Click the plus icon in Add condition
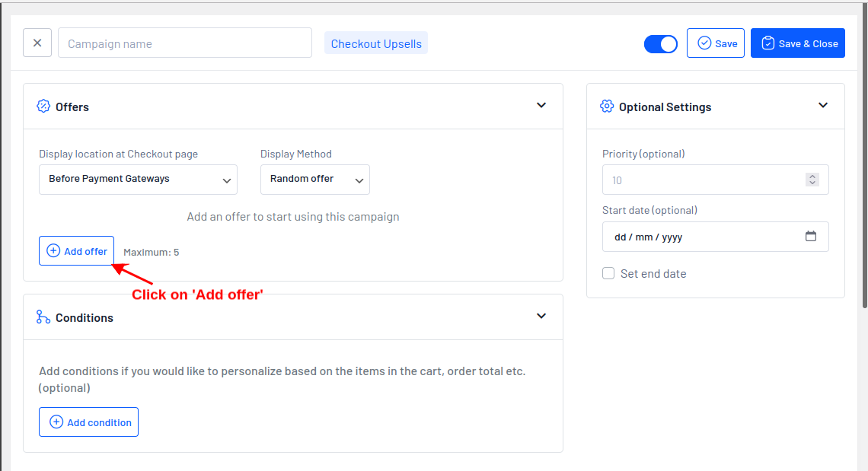 (56, 422)
